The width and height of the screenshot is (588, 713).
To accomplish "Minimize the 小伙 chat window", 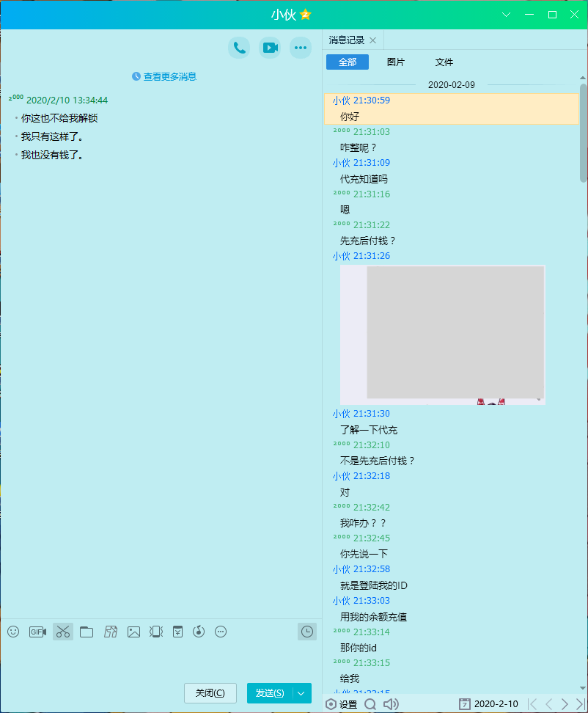I will click(x=529, y=15).
